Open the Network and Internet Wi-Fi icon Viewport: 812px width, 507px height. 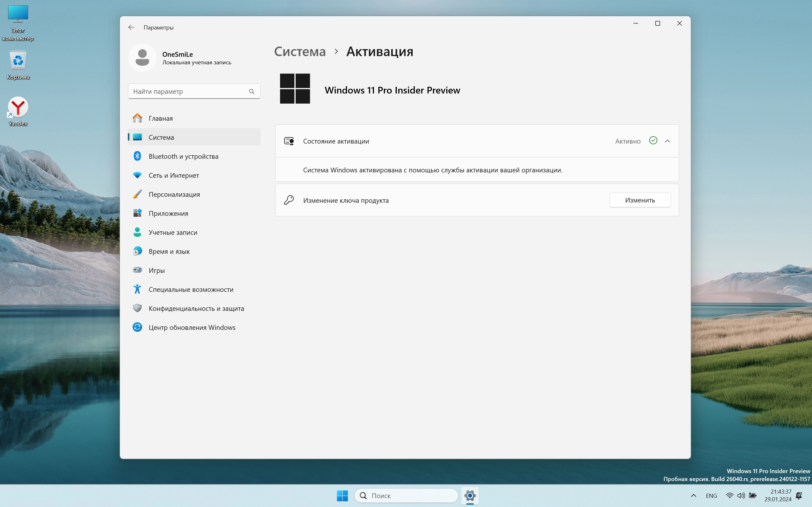click(137, 175)
